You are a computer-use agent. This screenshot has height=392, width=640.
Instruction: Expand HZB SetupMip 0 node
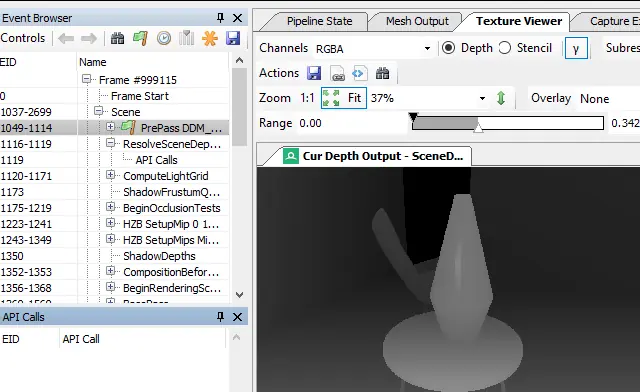(x=110, y=223)
